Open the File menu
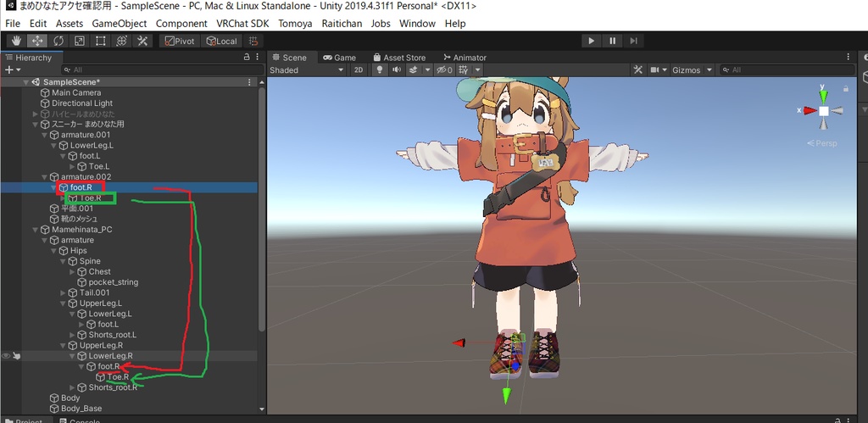The image size is (868, 423). tap(12, 23)
